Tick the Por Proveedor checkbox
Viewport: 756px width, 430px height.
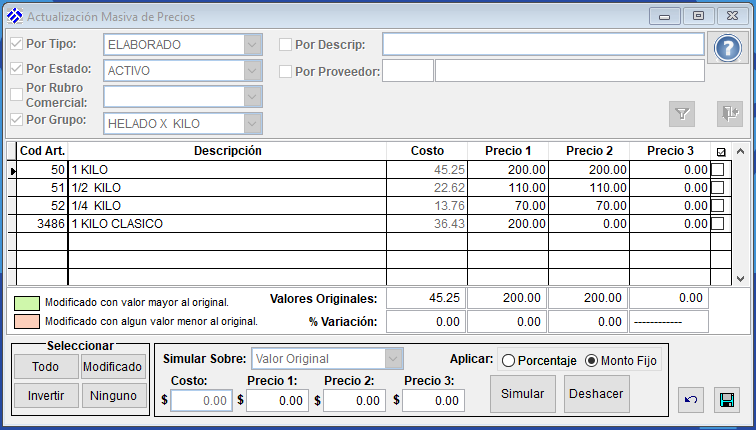tap(285, 71)
